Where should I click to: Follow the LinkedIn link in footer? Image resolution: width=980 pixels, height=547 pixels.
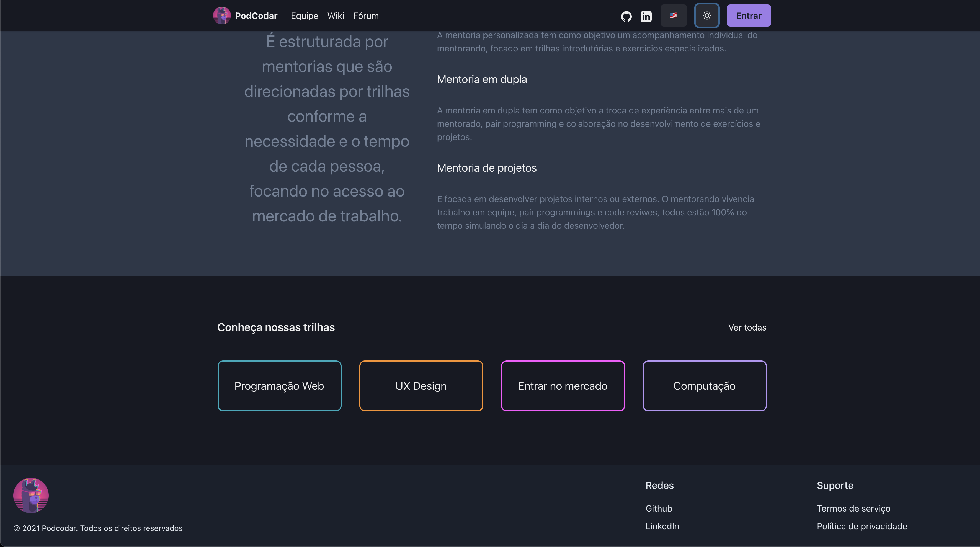coord(662,526)
